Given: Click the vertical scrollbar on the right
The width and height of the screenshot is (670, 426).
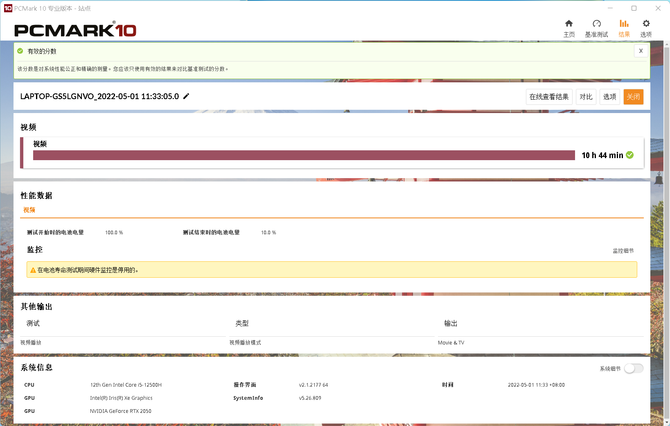Looking at the screenshot, I should [x=666, y=231].
